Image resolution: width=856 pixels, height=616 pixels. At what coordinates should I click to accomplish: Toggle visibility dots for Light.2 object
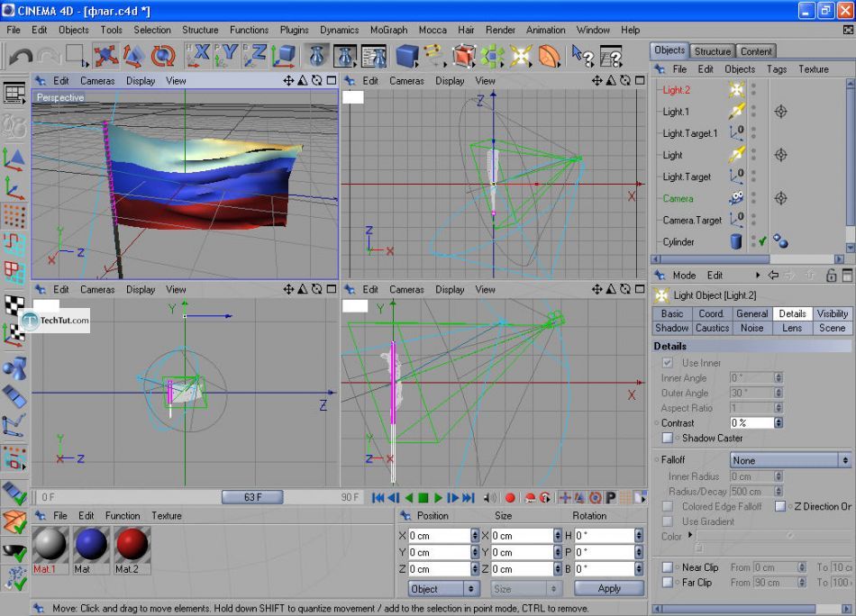(754, 89)
